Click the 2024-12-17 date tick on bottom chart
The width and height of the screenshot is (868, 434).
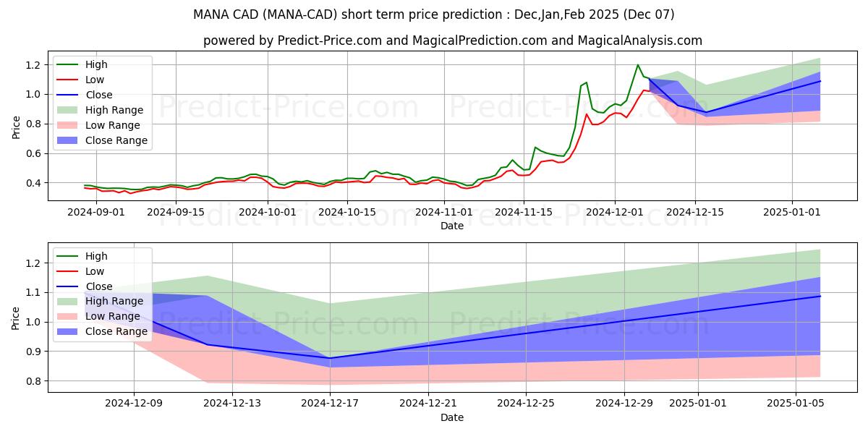coord(331,403)
